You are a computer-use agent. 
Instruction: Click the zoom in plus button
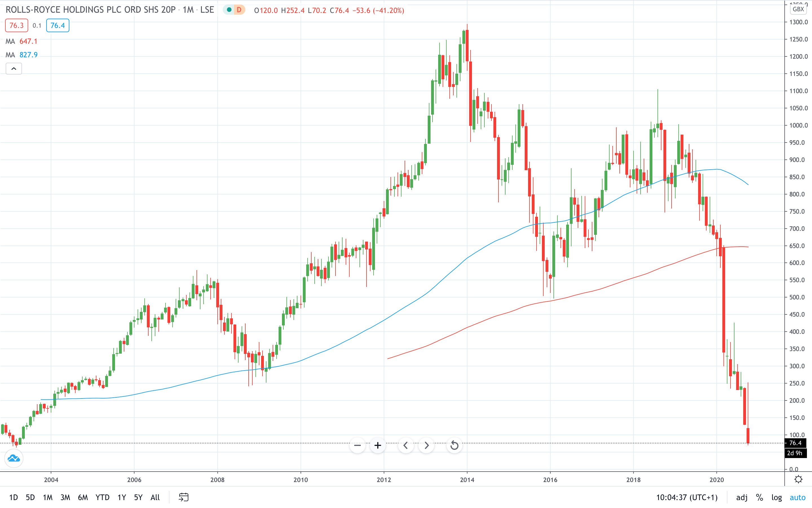[378, 446]
